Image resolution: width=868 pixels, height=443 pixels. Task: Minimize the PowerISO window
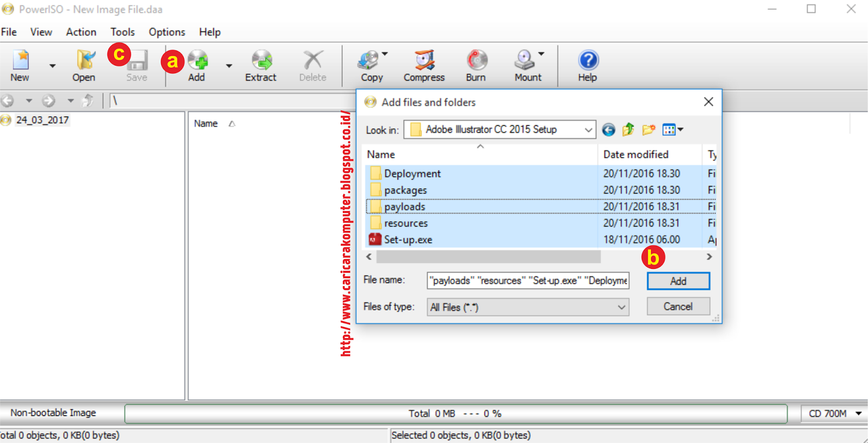tap(772, 9)
